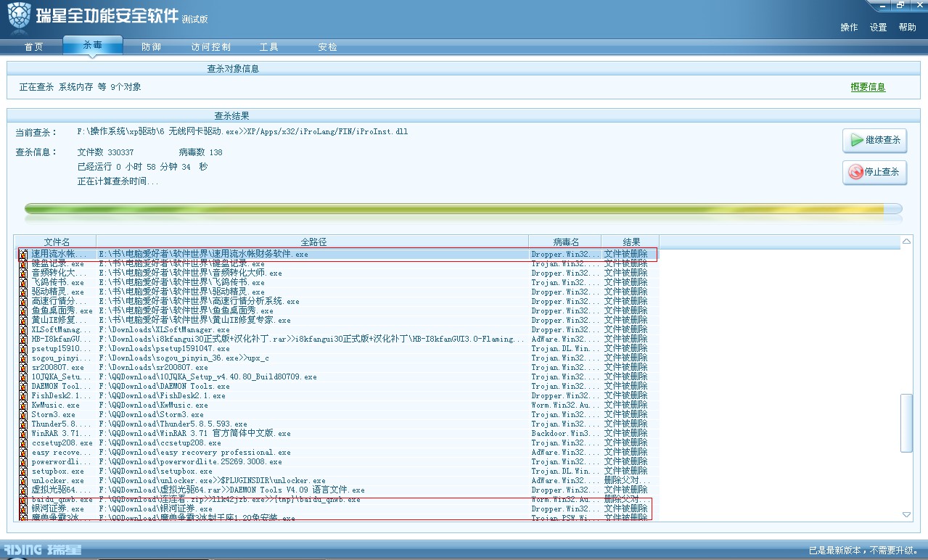The width and height of the screenshot is (928, 560).
Task: Open the 操作 menu
Action: click(x=849, y=28)
